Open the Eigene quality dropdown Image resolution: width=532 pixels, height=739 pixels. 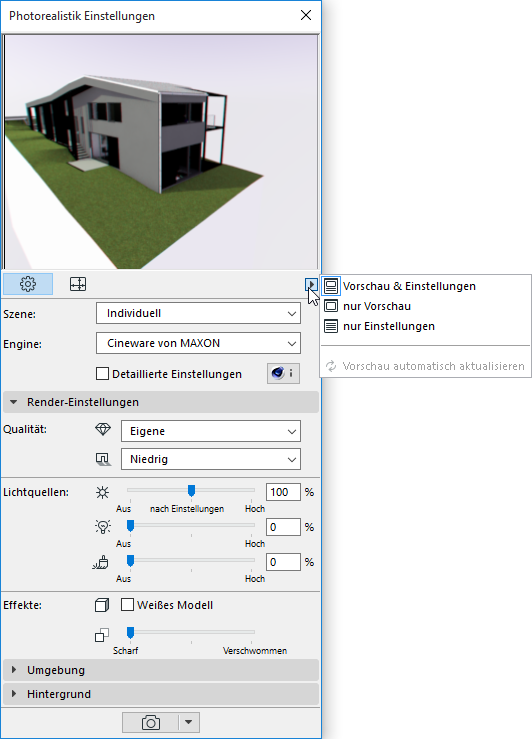pos(211,431)
